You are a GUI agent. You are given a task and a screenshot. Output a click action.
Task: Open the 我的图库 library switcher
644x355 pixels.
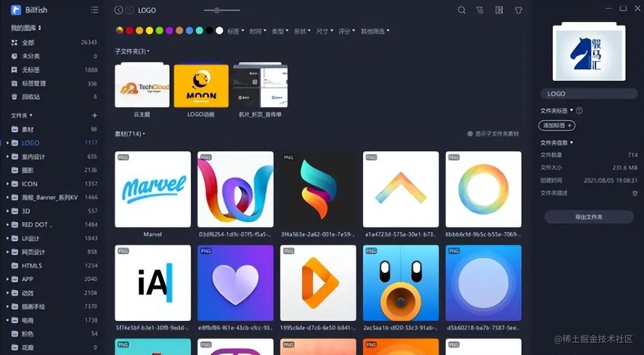26,28
